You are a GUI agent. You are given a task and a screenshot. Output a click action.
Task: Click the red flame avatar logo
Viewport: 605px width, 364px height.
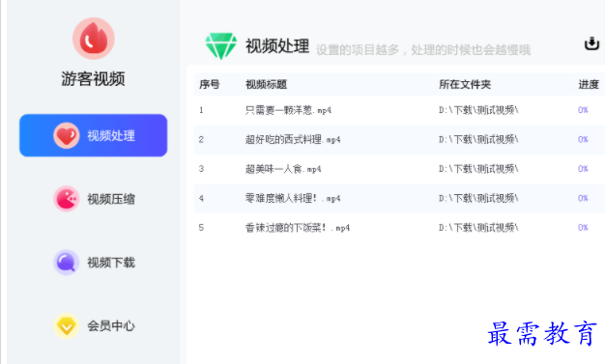point(94,39)
